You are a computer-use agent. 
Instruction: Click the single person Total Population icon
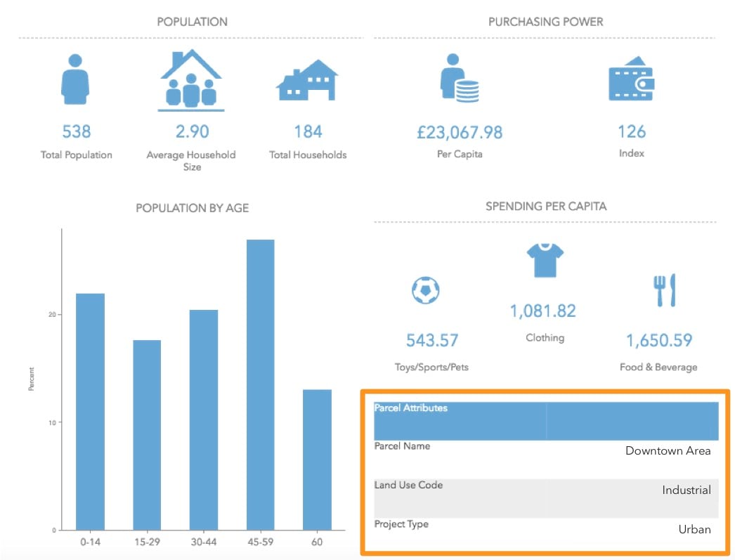(x=75, y=79)
